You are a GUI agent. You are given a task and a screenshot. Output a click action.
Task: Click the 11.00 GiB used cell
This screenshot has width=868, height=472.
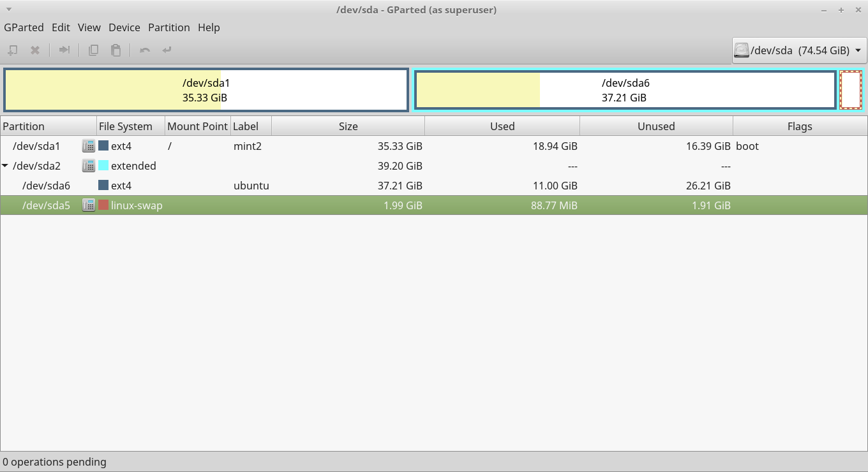555,186
